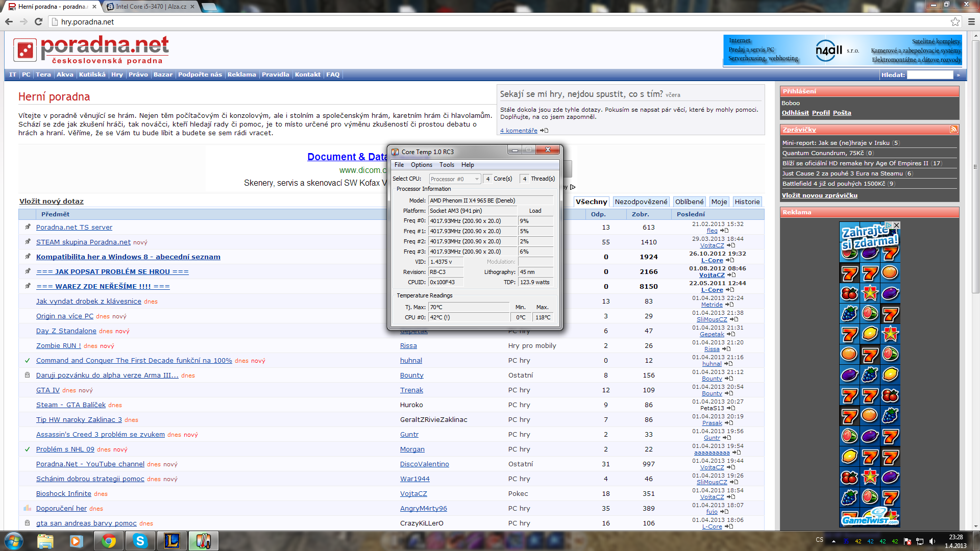Open League of Legends taskbar icon
This screenshot has width=980, height=551.
tap(171, 541)
